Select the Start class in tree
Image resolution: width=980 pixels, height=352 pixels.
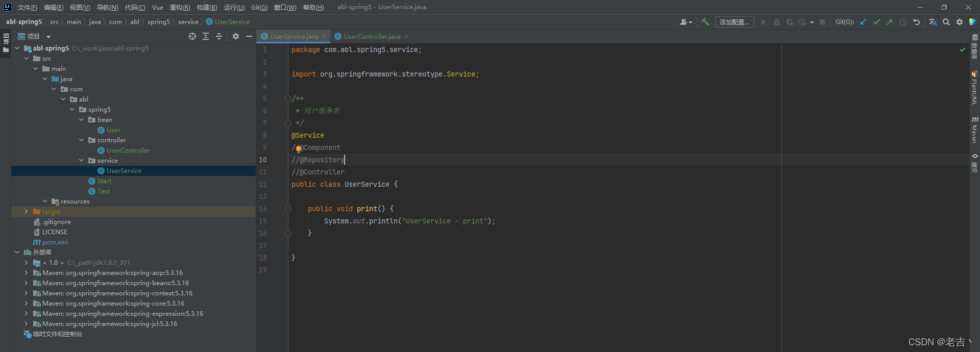104,181
